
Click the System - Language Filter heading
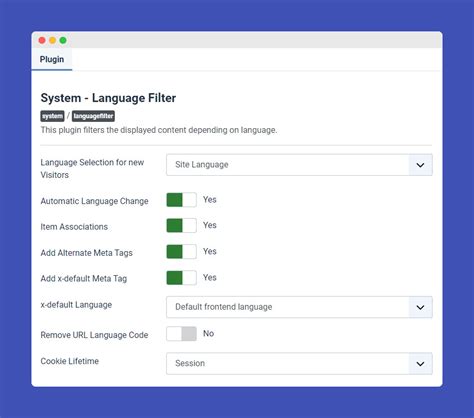point(108,98)
